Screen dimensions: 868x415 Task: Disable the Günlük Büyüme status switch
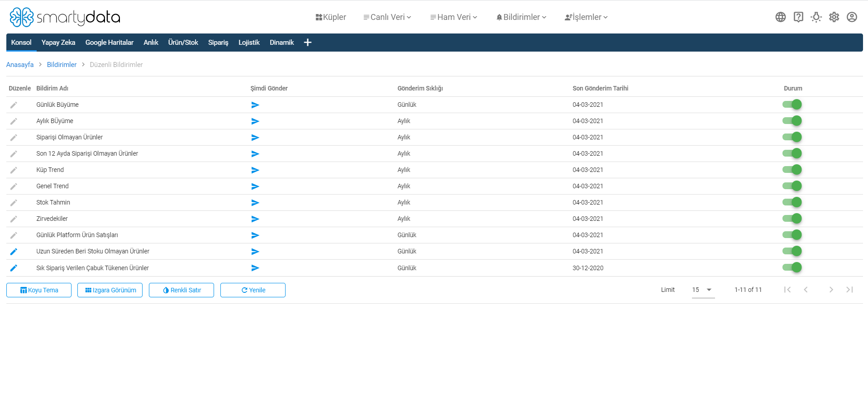click(x=792, y=105)
